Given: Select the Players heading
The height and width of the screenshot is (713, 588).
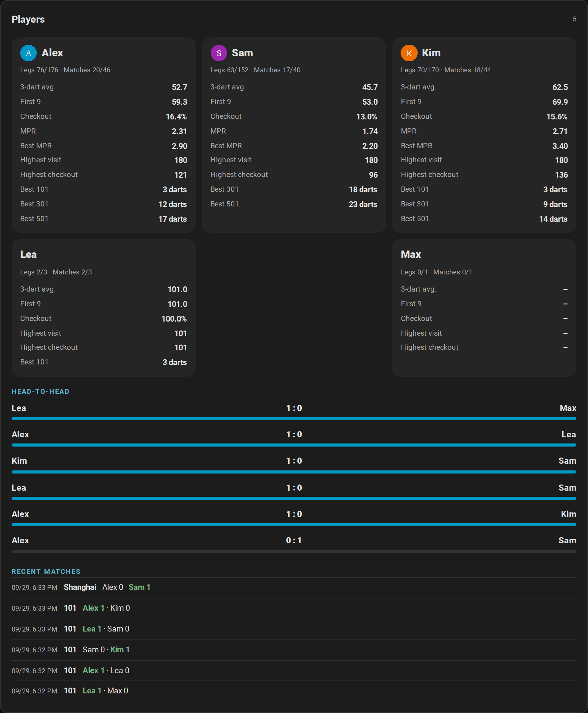Looking at the screenshot, I should (28, 19).
